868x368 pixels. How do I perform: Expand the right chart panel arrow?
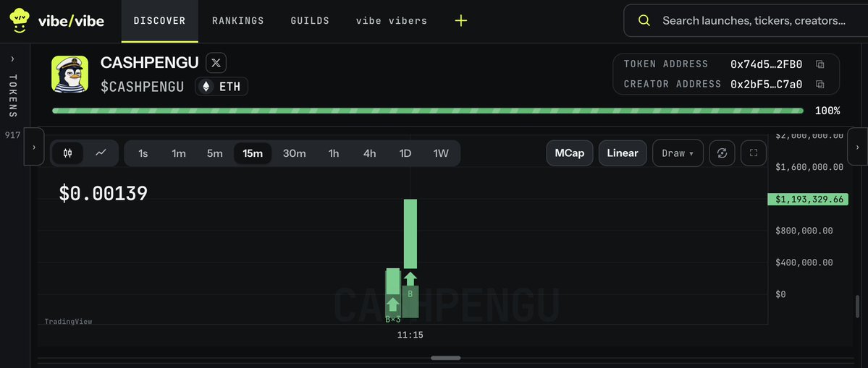857,147
